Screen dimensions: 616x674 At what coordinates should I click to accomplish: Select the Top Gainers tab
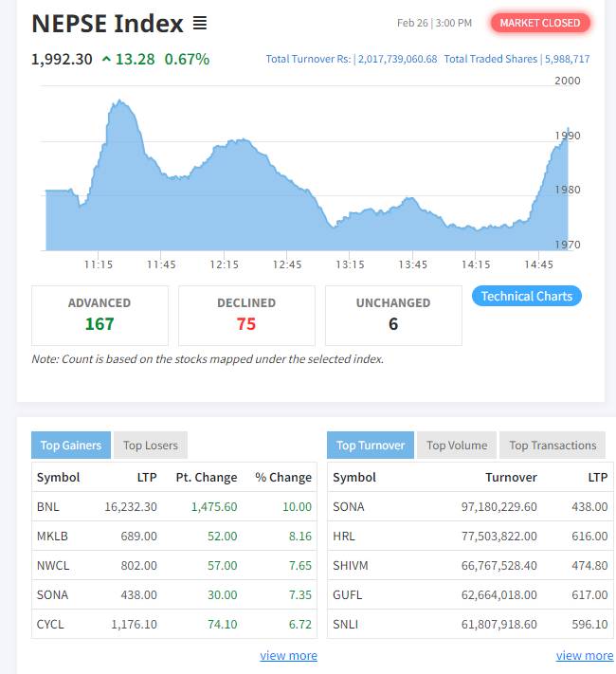click(x=70, y=446)
